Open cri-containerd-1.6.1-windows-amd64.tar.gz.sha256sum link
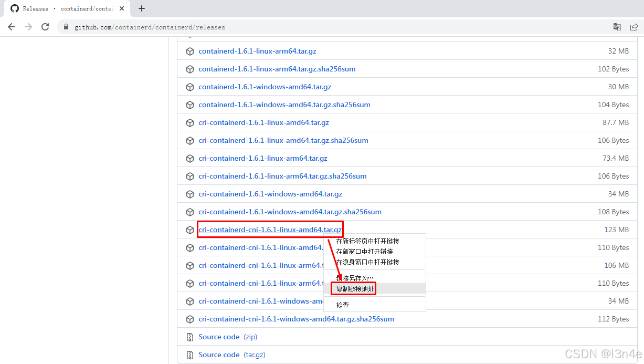 point(290,212)
